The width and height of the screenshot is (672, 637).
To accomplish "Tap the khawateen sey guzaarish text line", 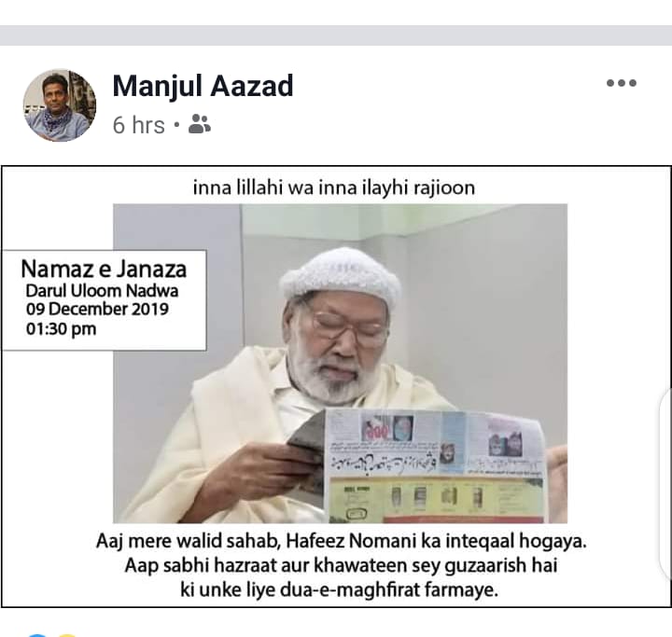I will [x=342, y=565].
